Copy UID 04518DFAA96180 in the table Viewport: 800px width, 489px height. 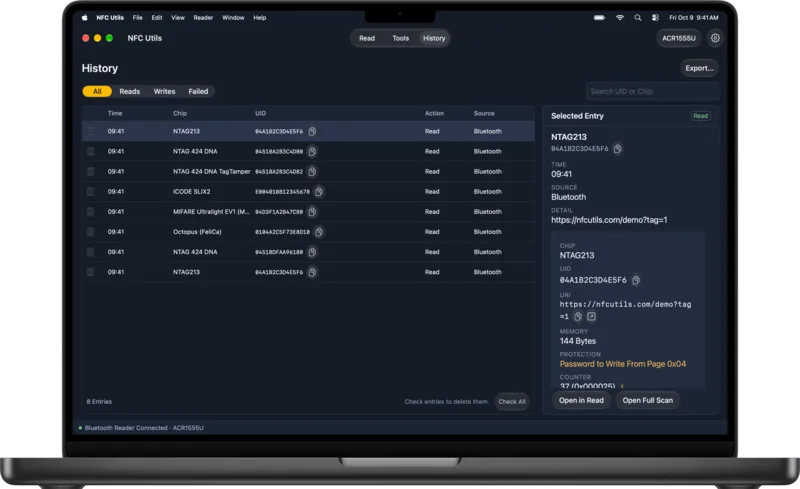(x=312, y=252)
